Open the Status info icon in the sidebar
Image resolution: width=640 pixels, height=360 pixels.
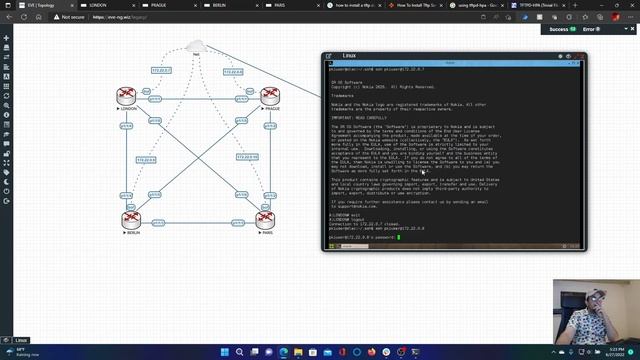click(6, 115)
